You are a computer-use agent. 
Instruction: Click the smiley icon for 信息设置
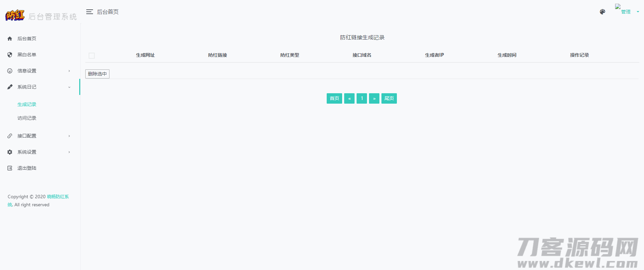point(10,71)
